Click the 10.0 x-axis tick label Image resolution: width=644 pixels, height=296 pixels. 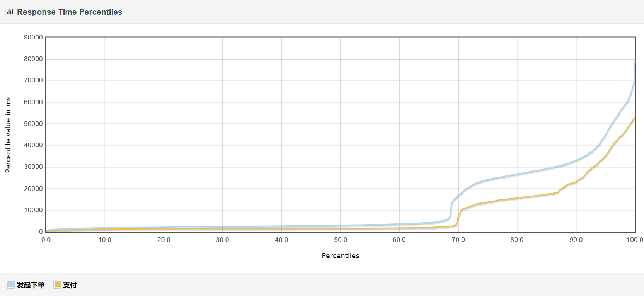click(x=105, y=240)
